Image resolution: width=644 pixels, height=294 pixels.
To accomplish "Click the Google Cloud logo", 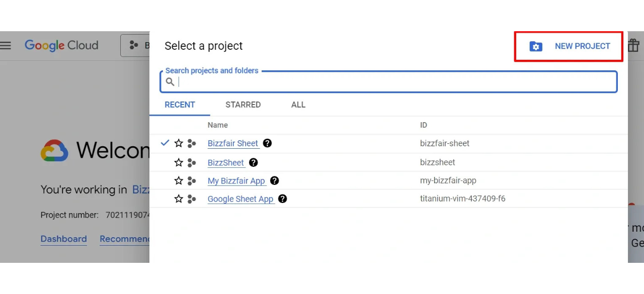I will [61, 46].
